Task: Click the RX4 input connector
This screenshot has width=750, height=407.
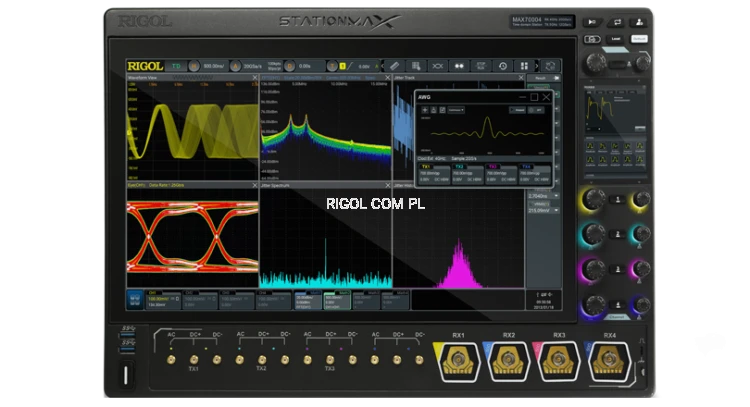Action: coord(609,361)
